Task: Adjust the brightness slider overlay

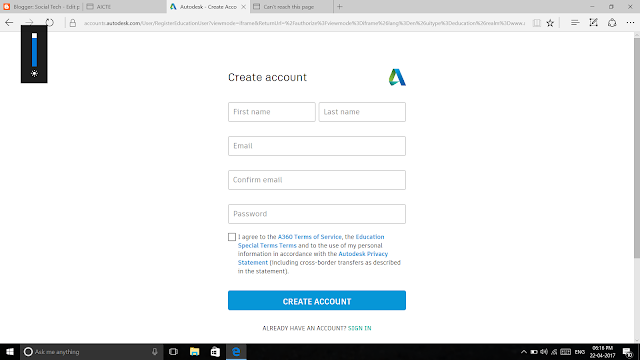Action: (34, 50)
